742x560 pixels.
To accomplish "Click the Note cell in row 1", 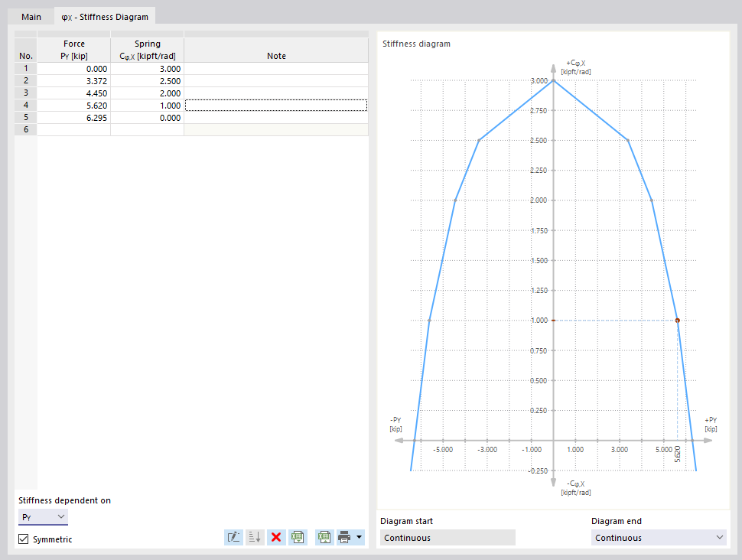I will click(x=276, y=69).
